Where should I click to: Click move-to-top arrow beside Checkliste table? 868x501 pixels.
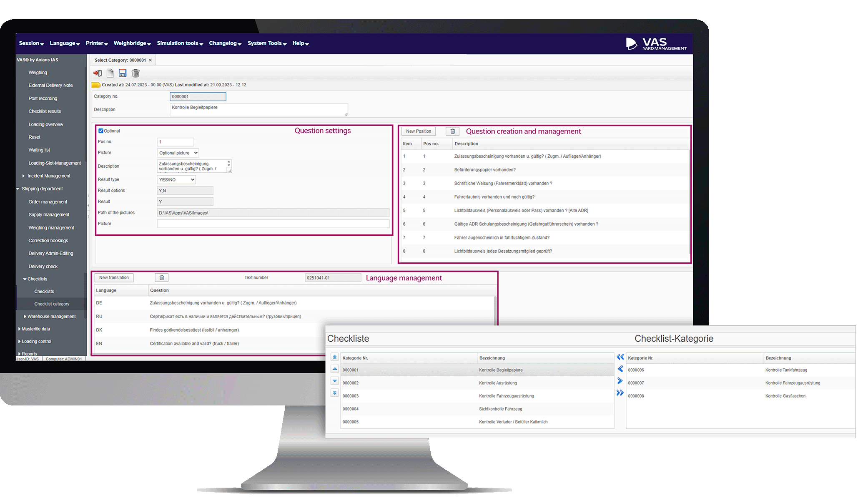click(335, 357)
